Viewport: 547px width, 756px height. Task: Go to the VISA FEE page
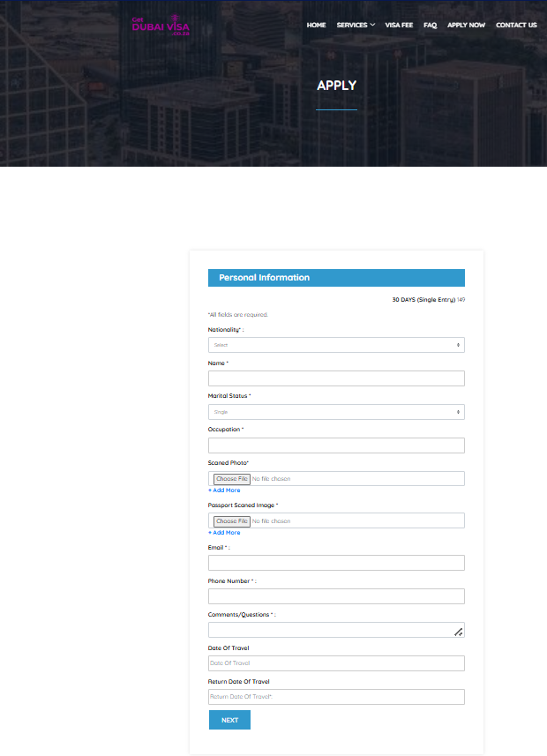(x=399, y=26)
